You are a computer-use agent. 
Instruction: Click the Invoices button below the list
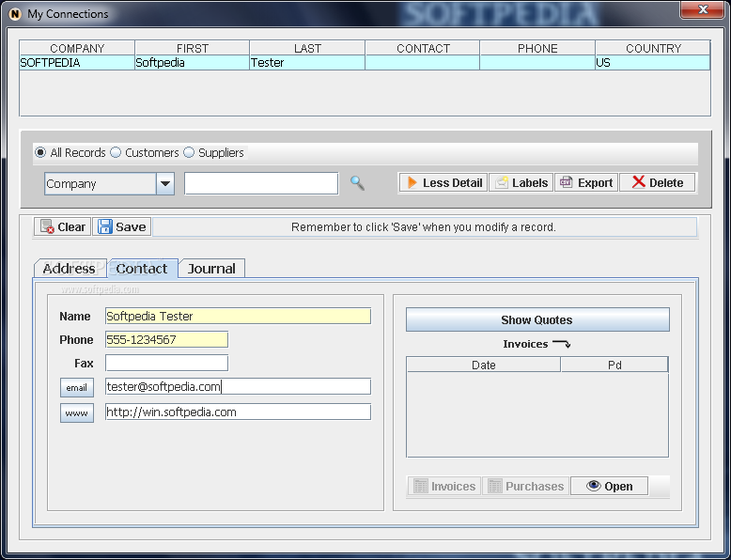[444, 487]
